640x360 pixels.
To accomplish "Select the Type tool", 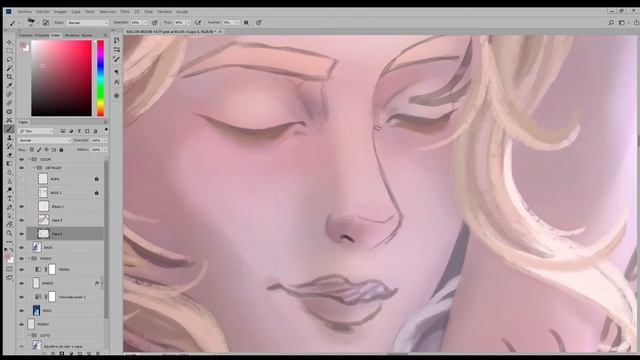I will (x=9, y=199).
